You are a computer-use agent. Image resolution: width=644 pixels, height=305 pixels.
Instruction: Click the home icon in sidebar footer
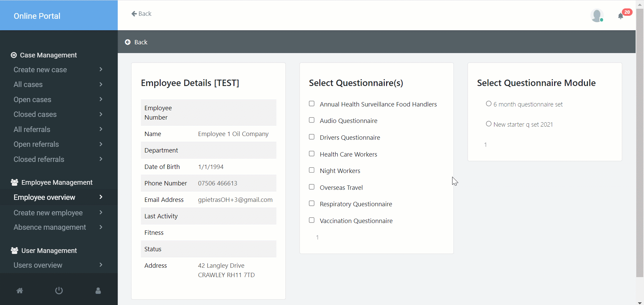tap(20, 291)
